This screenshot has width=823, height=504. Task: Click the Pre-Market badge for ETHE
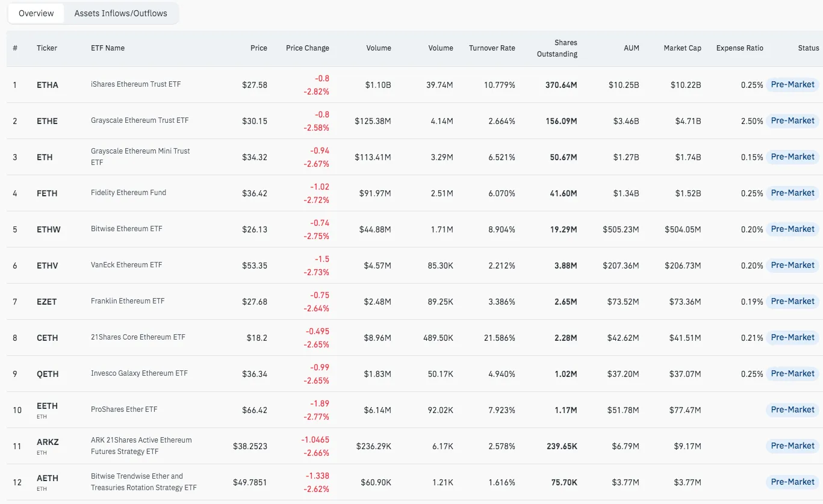(792, 121)
